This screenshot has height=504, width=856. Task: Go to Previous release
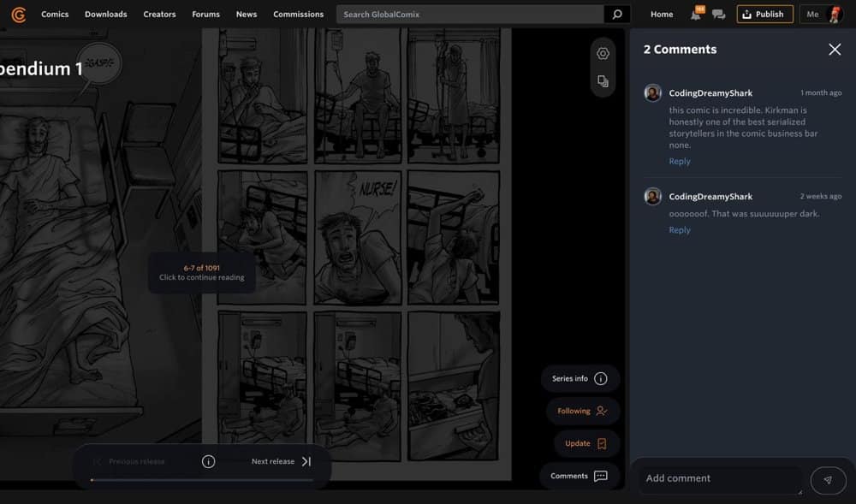[130, 461]
